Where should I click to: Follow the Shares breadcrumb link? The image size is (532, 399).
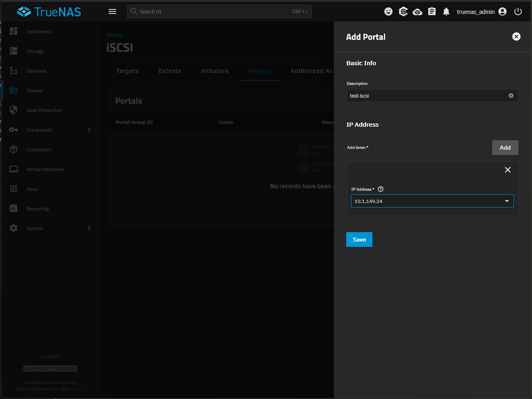pyautogui.click(x=114, y=35)
